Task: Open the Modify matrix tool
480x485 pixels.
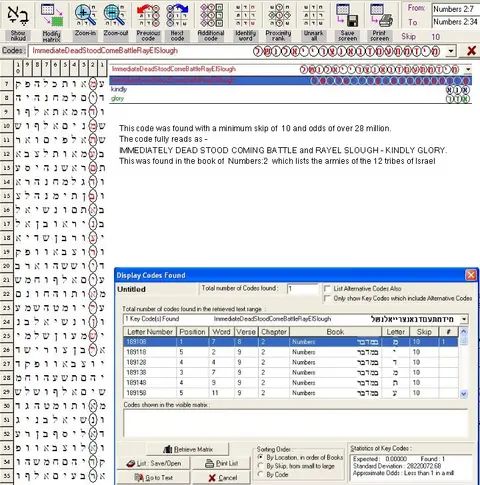Action: click(x=52, y=16)
